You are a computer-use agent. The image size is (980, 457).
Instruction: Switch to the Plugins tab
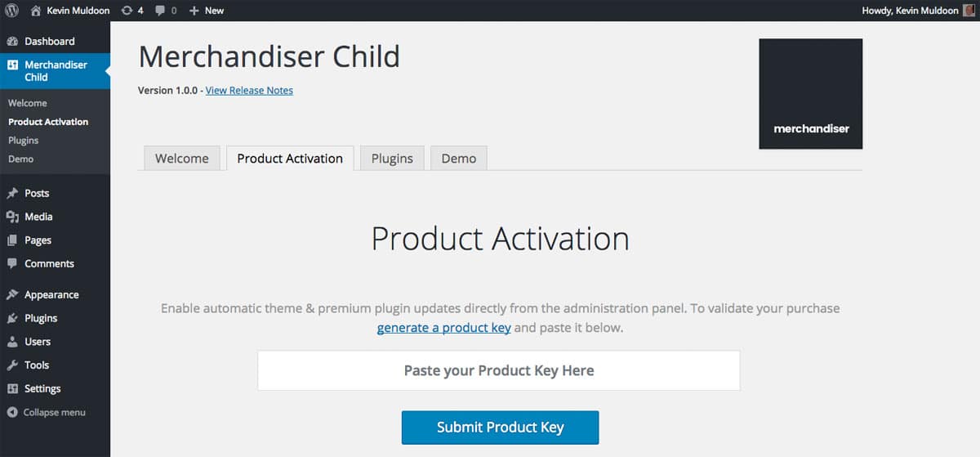392,159
